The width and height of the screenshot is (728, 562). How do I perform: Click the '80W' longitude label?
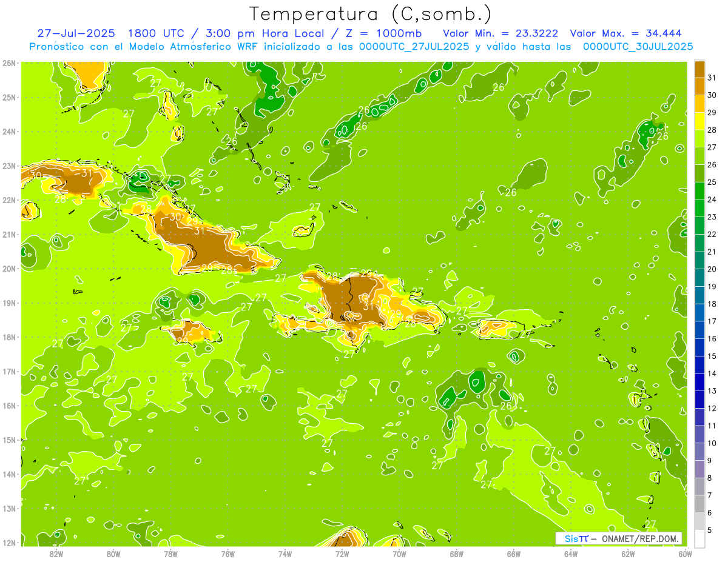click(113, 554)
